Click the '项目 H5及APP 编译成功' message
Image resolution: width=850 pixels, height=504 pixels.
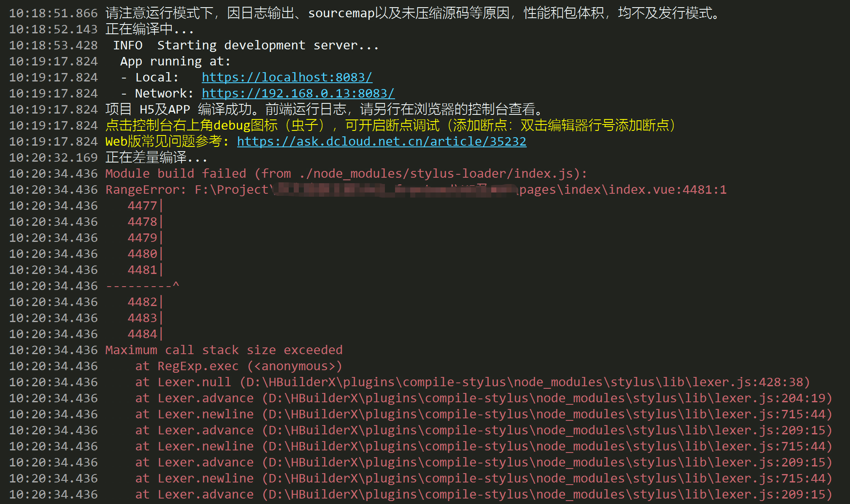point(324,110)
